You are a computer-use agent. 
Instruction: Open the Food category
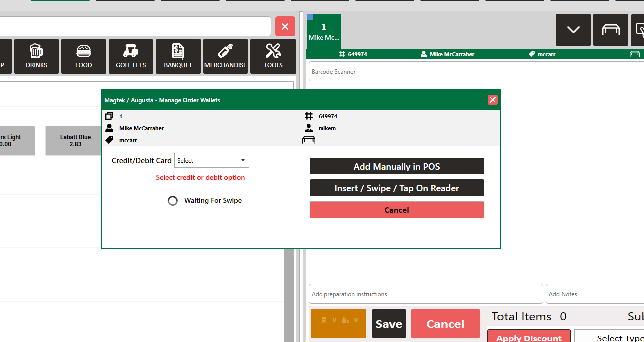[x=83, y=56]
